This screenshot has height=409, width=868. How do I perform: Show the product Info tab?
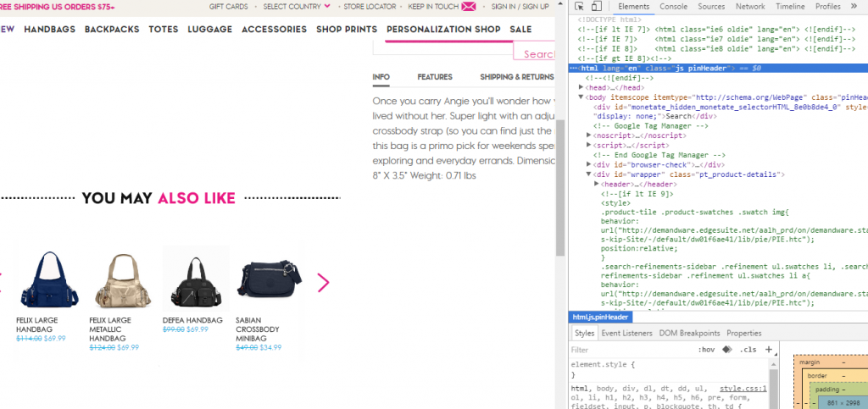(x=381, y=77)
